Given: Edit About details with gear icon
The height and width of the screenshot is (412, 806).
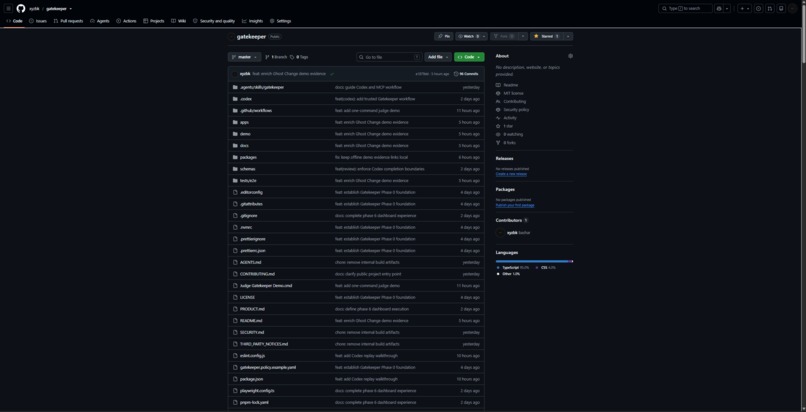Looking at the screenshot, I should (x=570, y=56).
